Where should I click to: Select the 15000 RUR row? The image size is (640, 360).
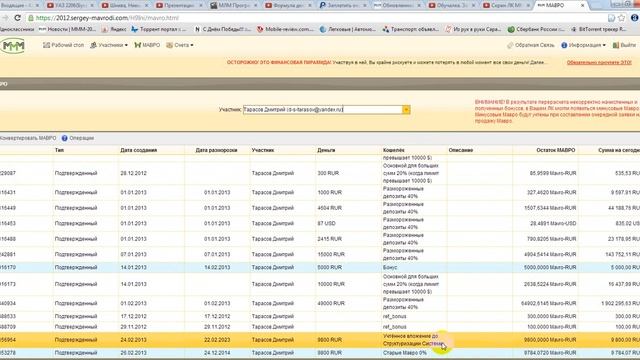[x=320, y=254]
